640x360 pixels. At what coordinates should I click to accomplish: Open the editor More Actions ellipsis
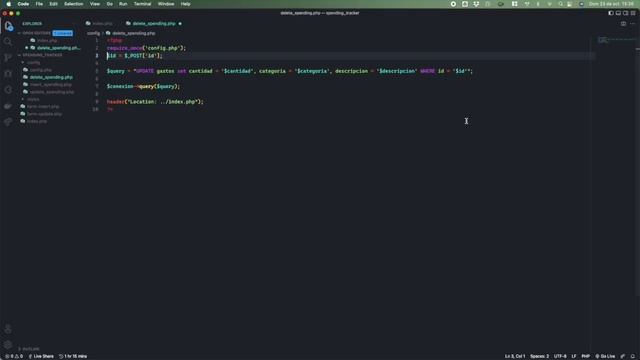pos(633,24)
